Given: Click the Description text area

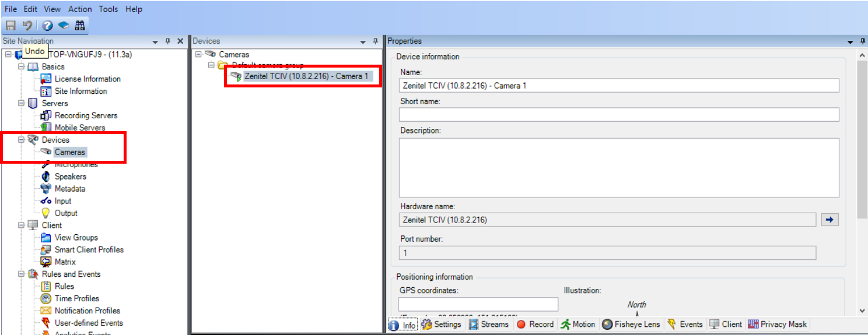Looking at the screenshot, I should click(619, 168).
